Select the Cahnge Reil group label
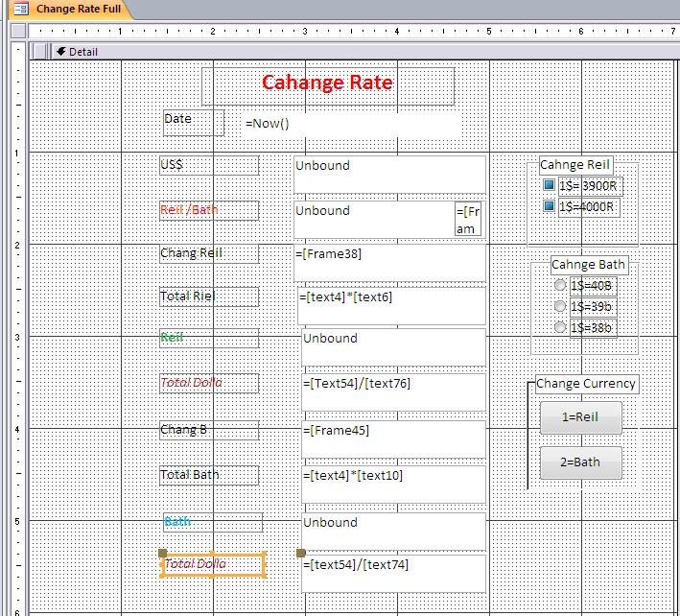This screenshot has height=616, width=680. [575, 165]
